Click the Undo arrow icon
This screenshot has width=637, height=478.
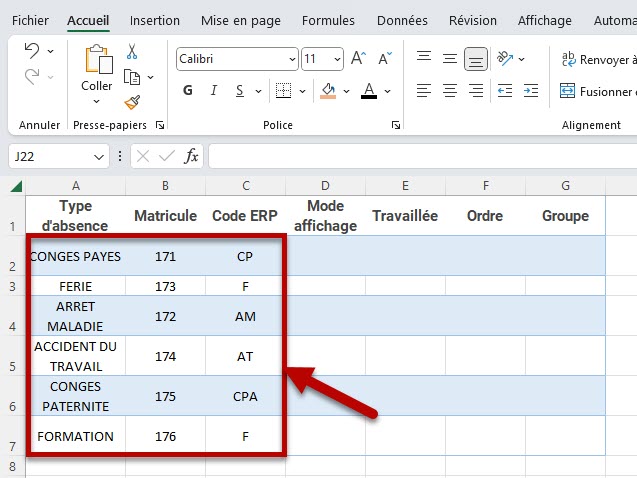click(32, 52)
